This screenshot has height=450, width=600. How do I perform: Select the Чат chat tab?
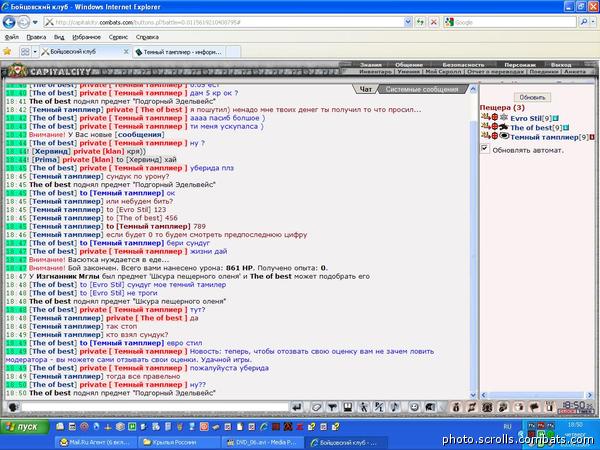pyautogui.click(x=365, y=89)
